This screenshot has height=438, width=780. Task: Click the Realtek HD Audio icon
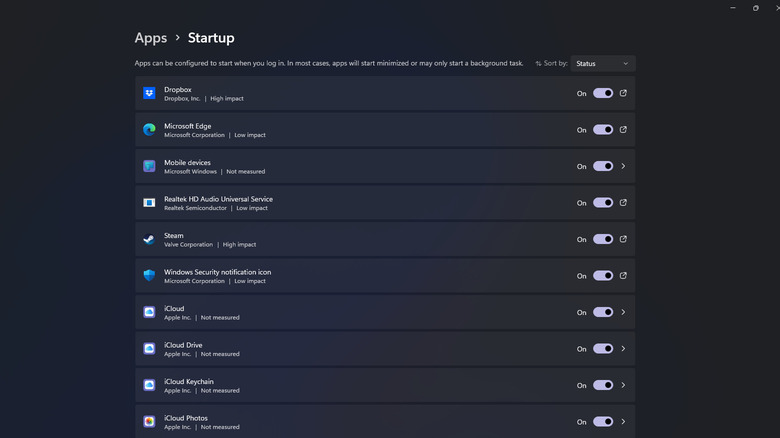tap(149, 203)
